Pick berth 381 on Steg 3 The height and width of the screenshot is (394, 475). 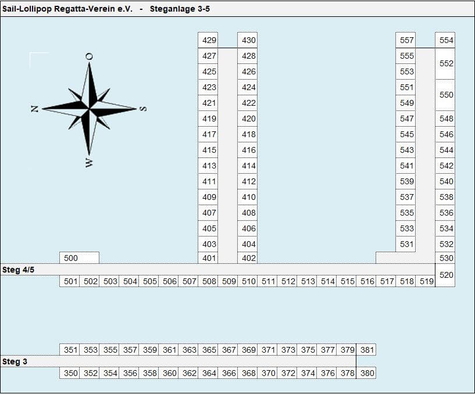[366, 350]
